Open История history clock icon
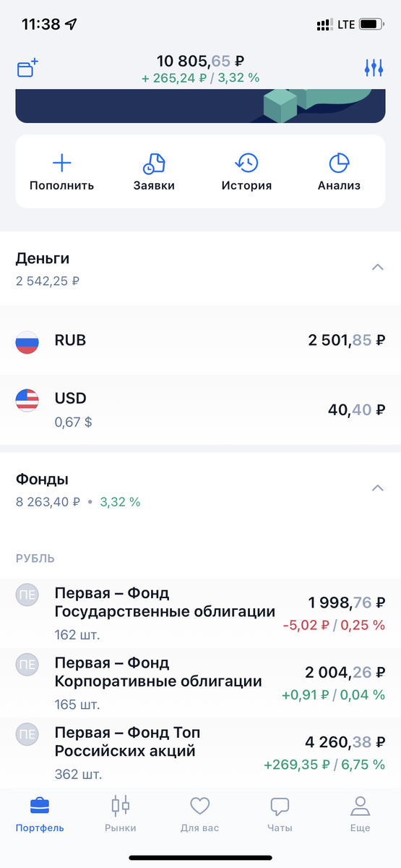 (247, 163)
